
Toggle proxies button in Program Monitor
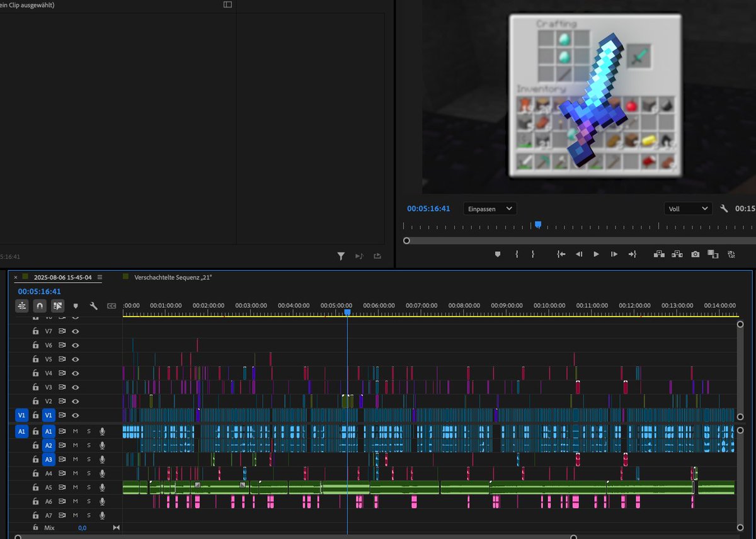731,254
